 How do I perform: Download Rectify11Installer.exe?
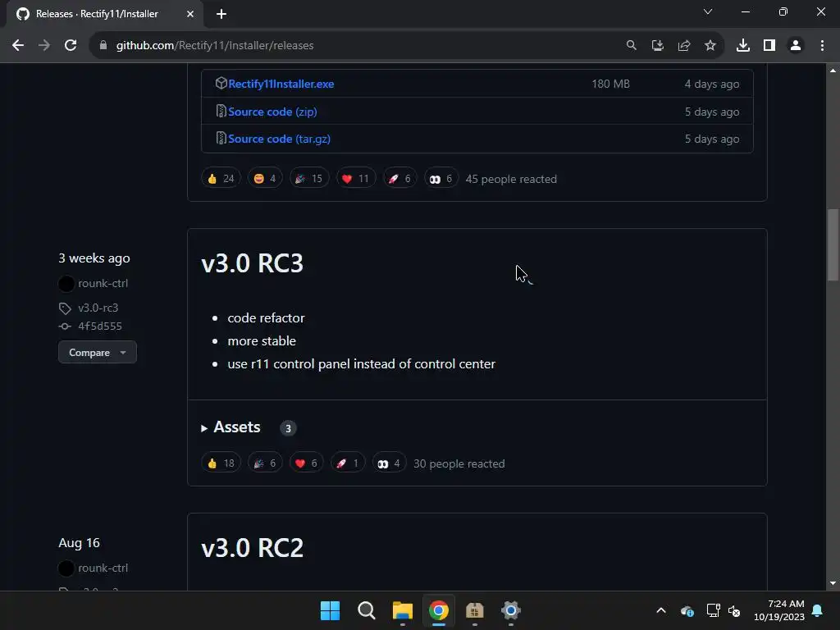tap(281, 84)
